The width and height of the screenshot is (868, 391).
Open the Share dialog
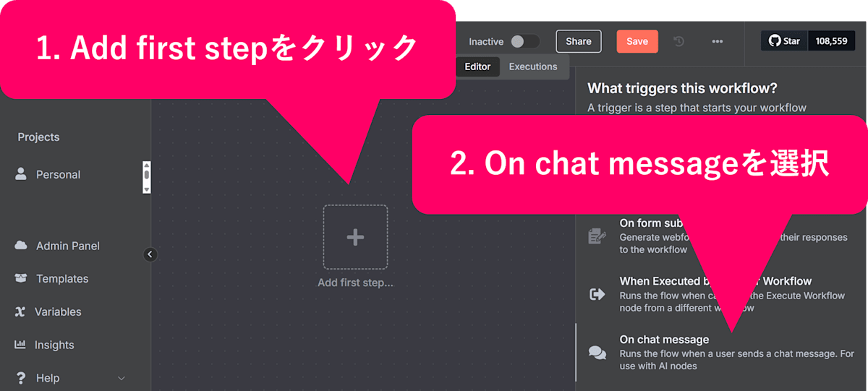[x=579, y=41]
